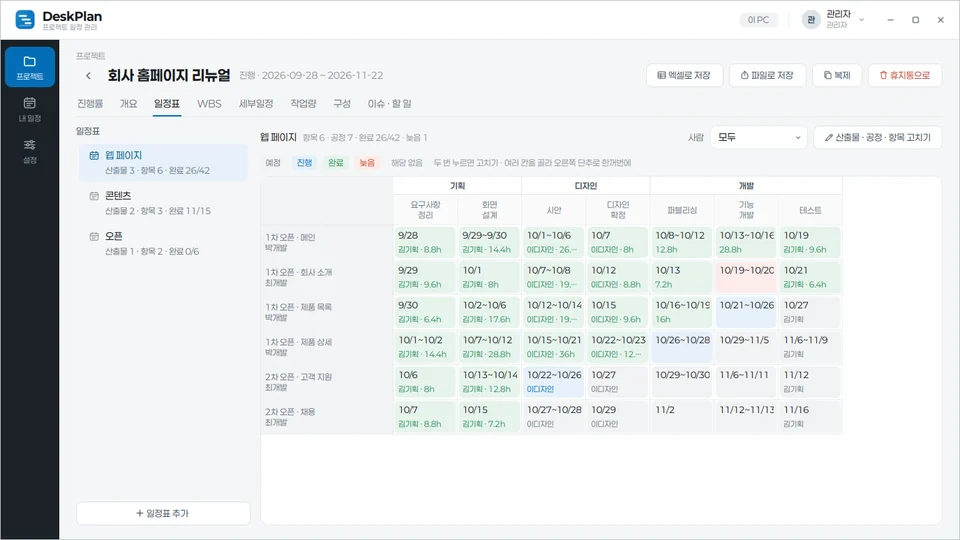Click row label 2차 오픈 · 고객 지원

pyautogui.click(x=327, y=382)
